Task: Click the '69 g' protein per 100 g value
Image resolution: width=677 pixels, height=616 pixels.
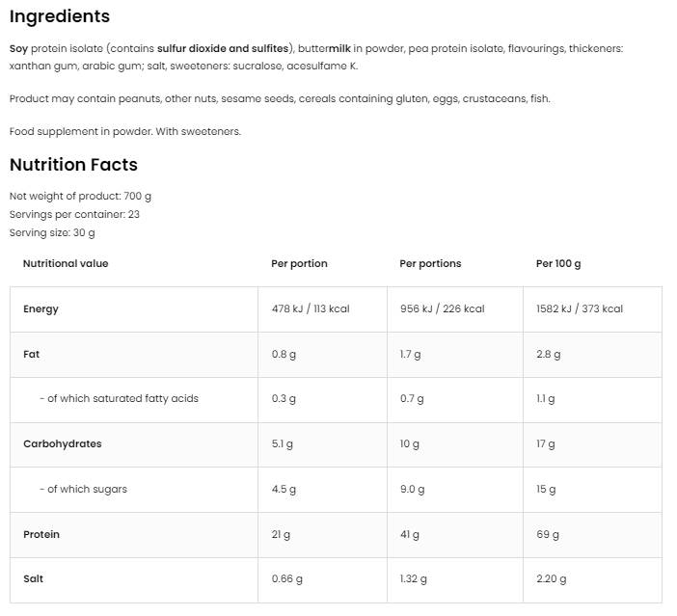Action: coord(548,534)
